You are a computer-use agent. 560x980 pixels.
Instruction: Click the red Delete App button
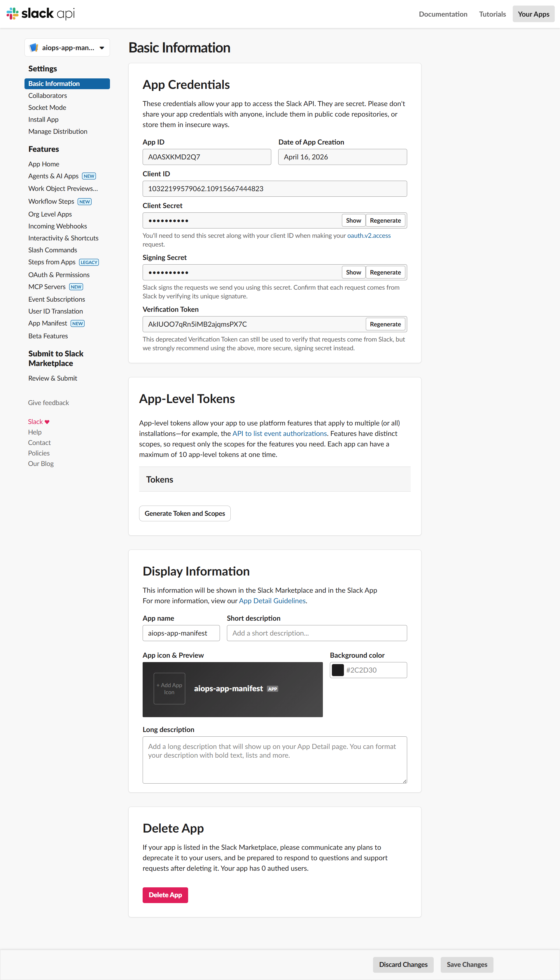coord(165,895)
